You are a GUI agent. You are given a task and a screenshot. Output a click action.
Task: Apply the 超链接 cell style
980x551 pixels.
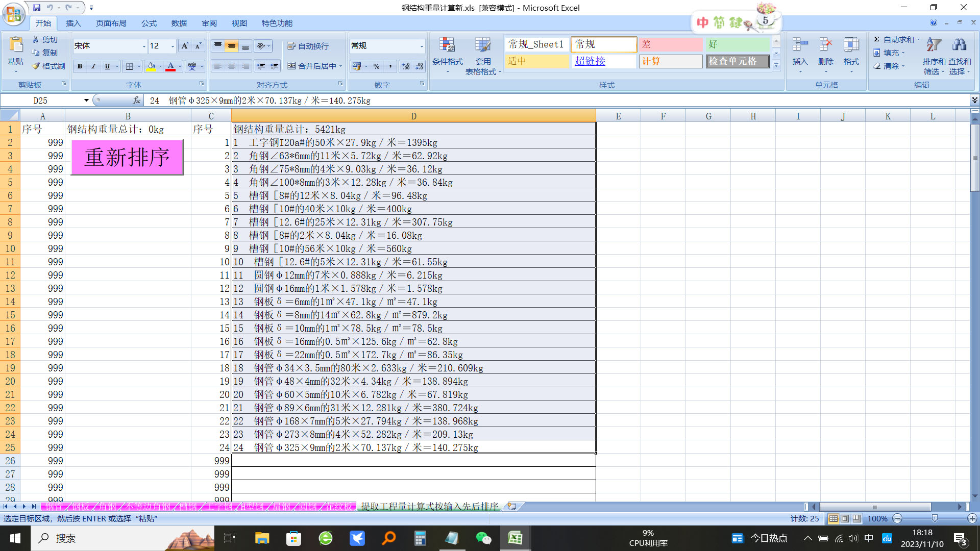(604, 61)
